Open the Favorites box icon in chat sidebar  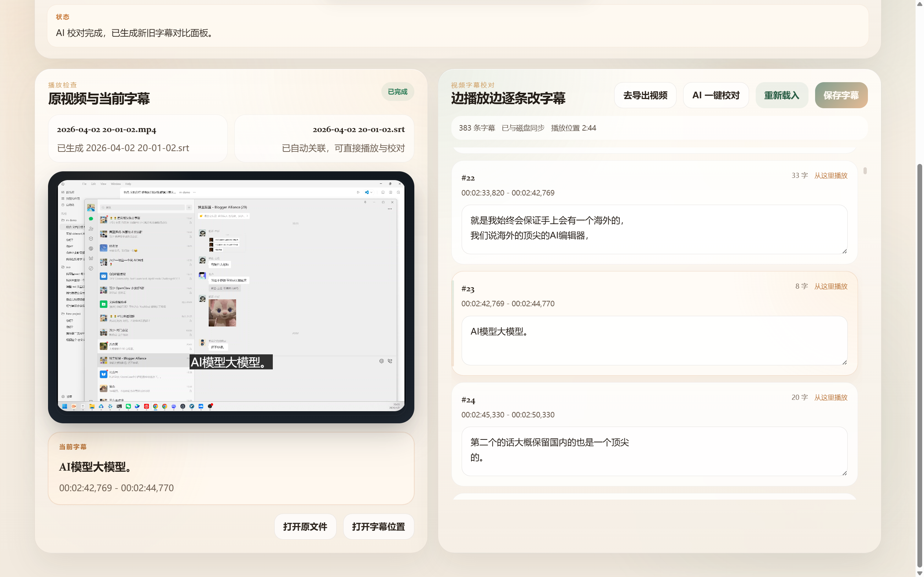tap(91, 239)
